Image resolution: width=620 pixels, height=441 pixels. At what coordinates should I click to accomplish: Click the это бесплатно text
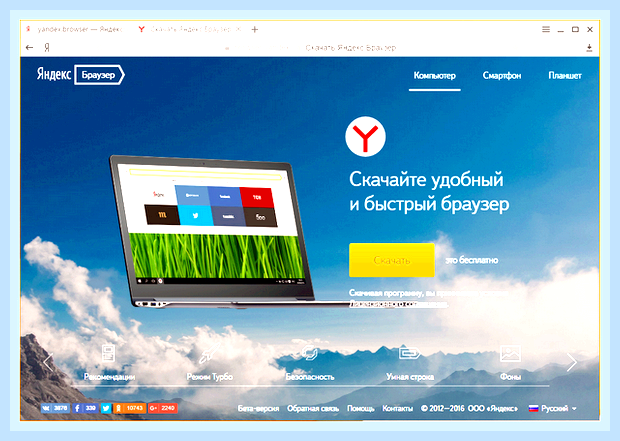click(x=471, y=260)
